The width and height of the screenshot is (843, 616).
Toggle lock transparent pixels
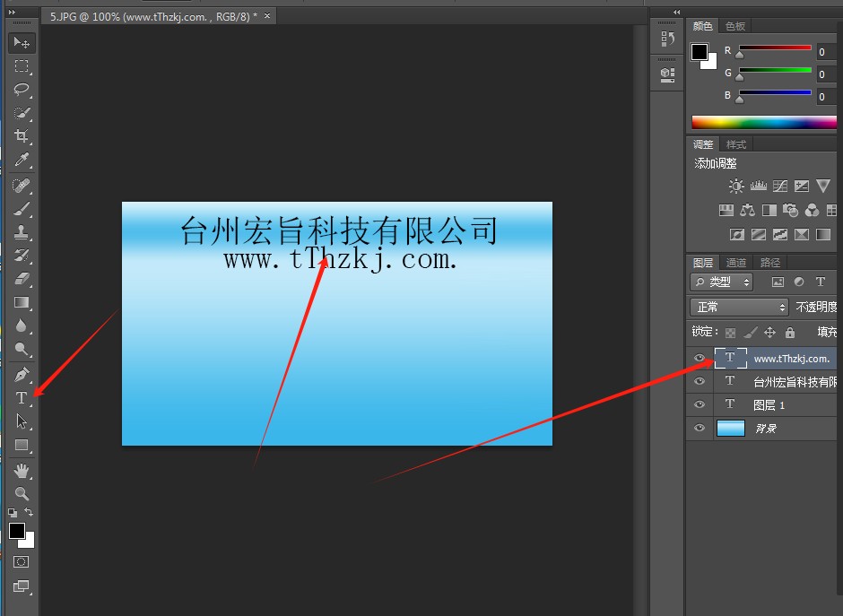pos(730,333)
